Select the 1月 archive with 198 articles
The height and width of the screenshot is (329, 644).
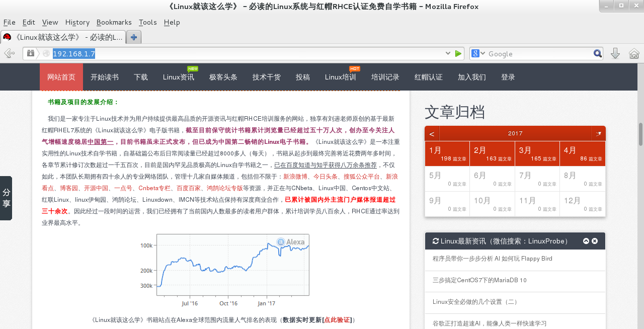[x=447, y=154]
